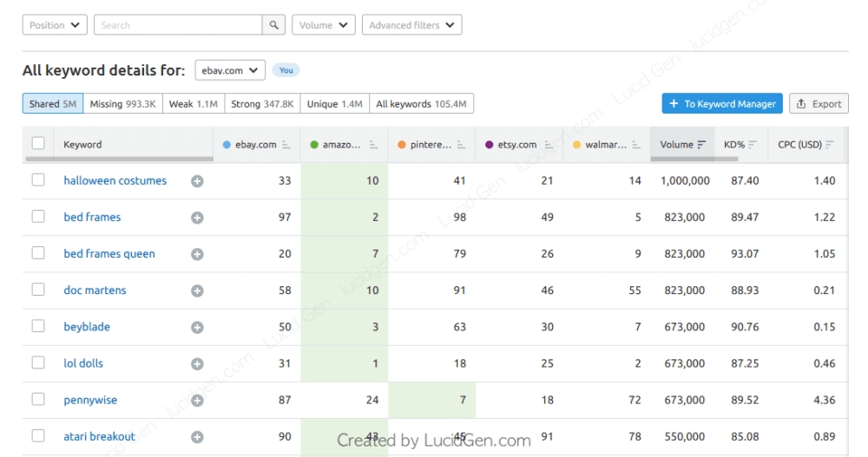Add doc martens via plus icon
The width and height of the screenshot is (868, 457).
pyautogui.click(x=197, y=291)
